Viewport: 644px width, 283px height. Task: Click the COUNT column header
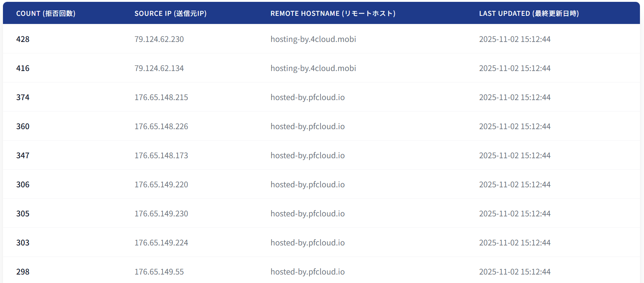pyautogui.click(x=46, y=14)
